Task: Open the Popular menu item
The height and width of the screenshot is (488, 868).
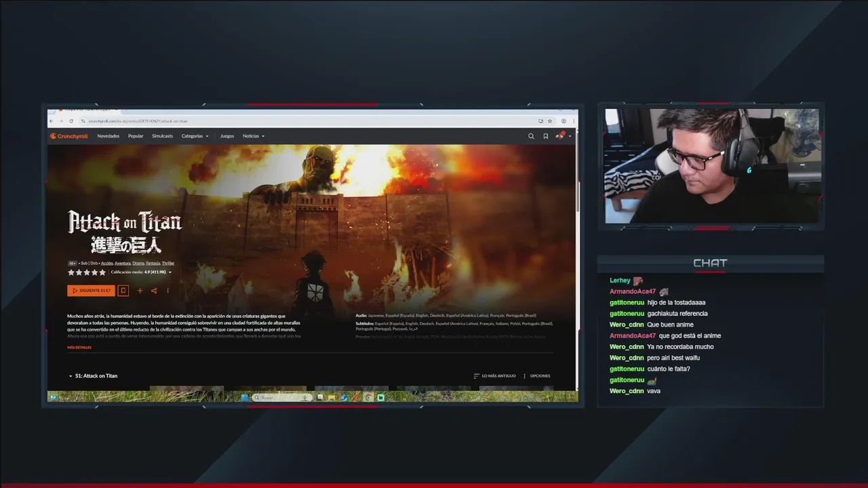Action: pos(136,136)
